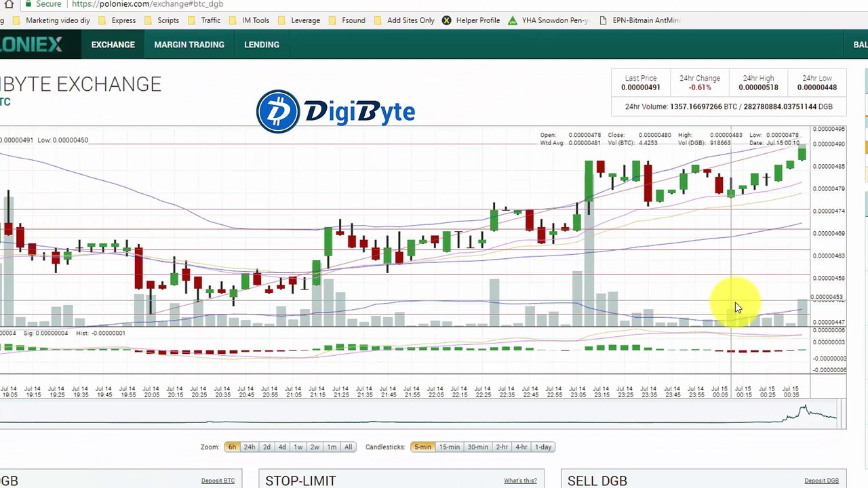Viewport: 868px width, 488px height.
Task: Set chart zoom to 6h
Action: (232, 447)
